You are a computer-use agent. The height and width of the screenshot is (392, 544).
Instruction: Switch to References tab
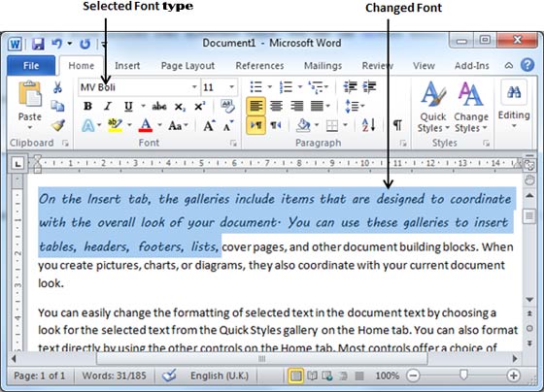coord(259,66)
